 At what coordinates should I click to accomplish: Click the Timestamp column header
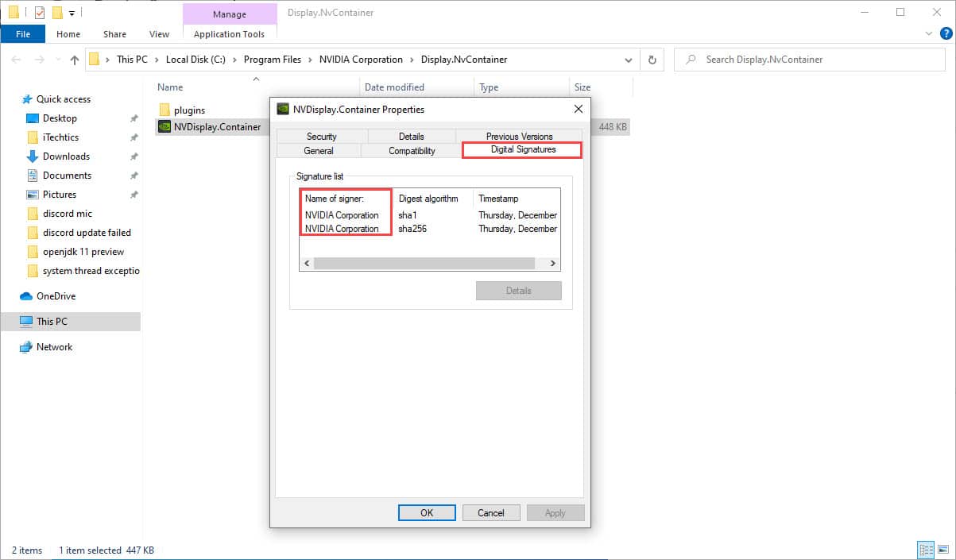(498, 199)
